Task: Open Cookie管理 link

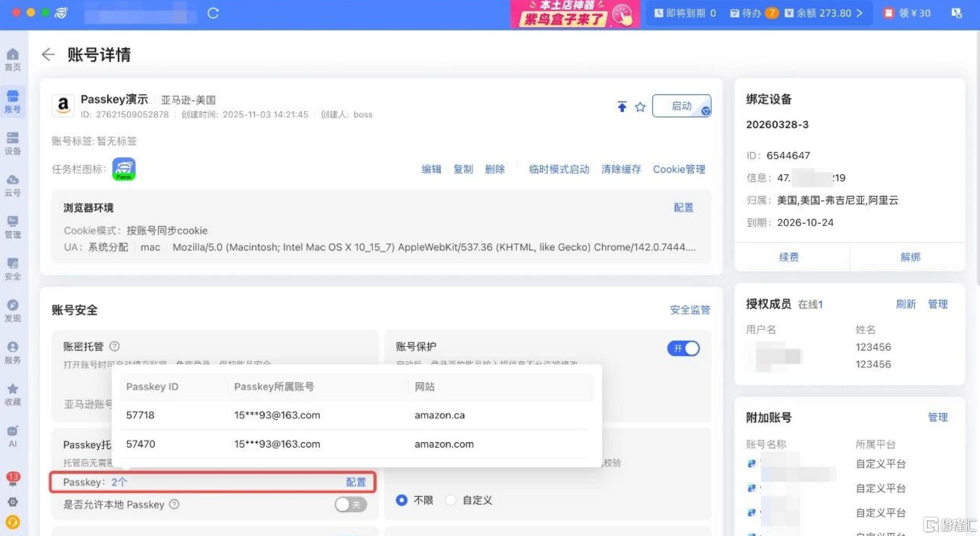Action: (x=679, y=169)
